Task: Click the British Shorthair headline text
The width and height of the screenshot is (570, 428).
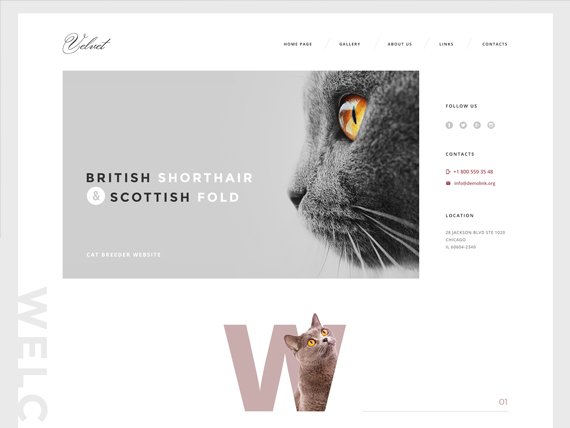Action: (169, 178)
